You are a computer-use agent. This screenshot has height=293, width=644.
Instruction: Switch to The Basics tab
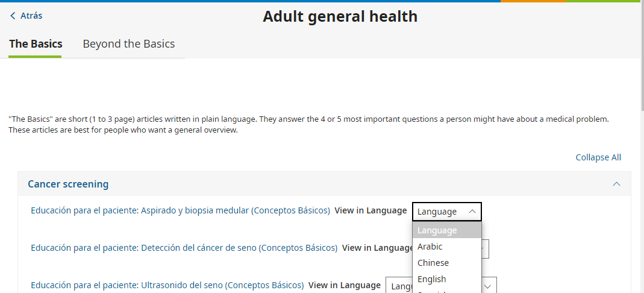(36, 44)
